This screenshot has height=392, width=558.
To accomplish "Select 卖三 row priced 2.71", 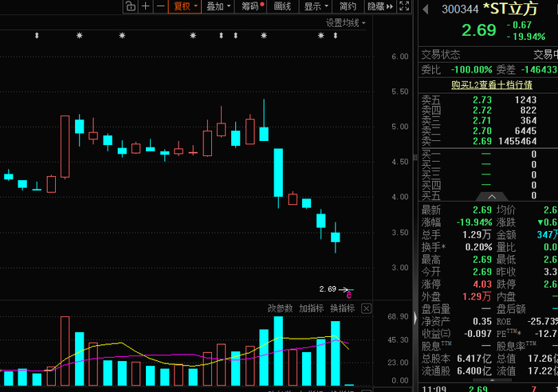I will [x=488, y=120].
